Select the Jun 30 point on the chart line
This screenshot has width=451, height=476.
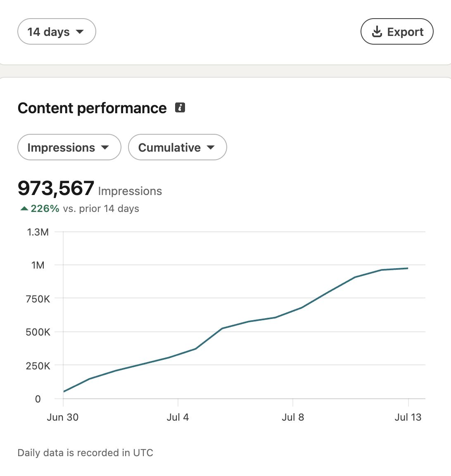(x=64, y=392)
